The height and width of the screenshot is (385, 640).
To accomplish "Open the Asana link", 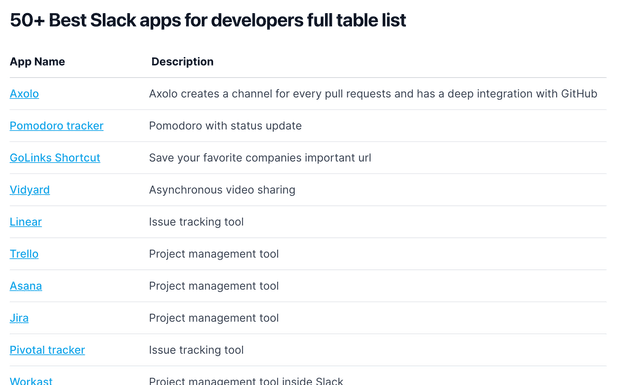I will 26,286.
